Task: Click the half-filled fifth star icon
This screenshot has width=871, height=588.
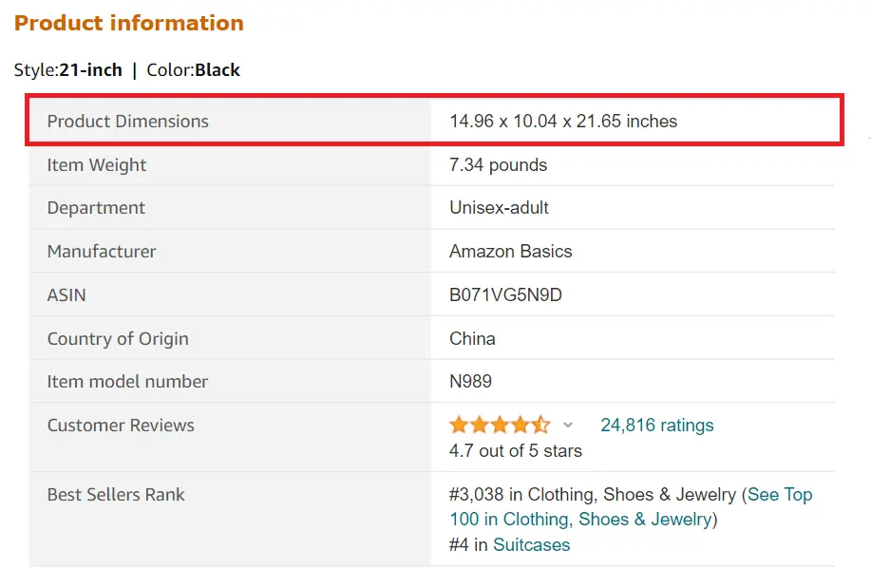Action: pyautogui.click(x=540, y=425)
